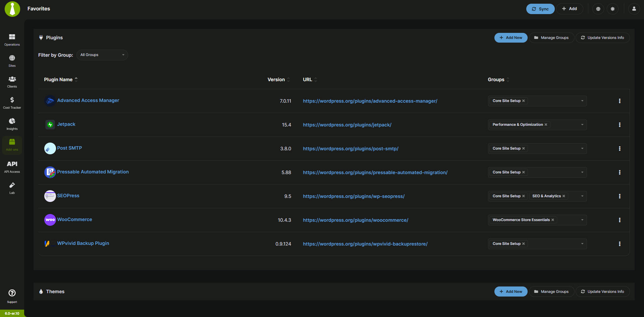This screenshot has width=644, height=317.
Task: Click version number 10.4.3
Action: pyautogui.click(x=284, y=220)
